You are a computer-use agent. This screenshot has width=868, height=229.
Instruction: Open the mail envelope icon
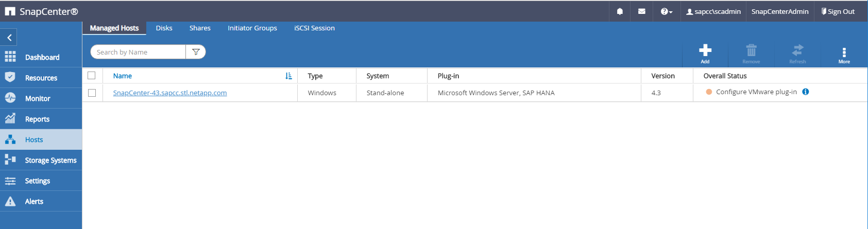coord(641,11)
